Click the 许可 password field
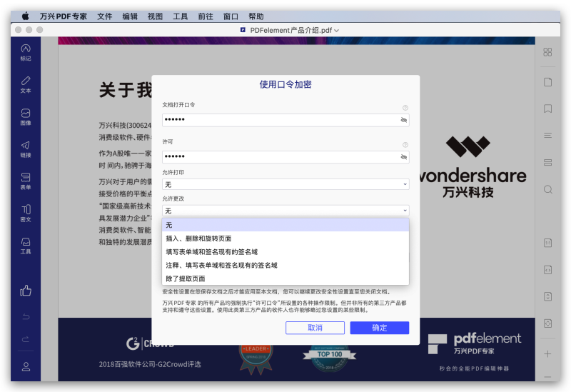Screen dimensions: 571x392 click(285, 156)
